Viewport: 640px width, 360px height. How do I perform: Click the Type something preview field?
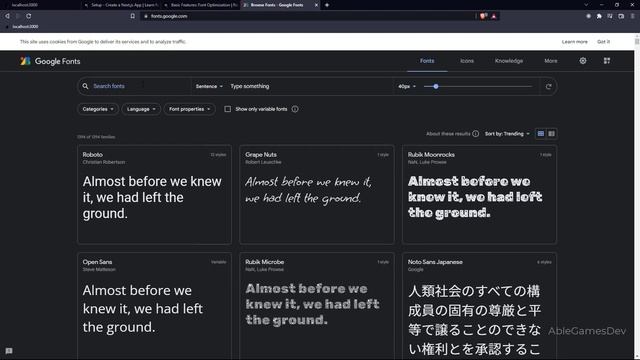tap(310, 87)
